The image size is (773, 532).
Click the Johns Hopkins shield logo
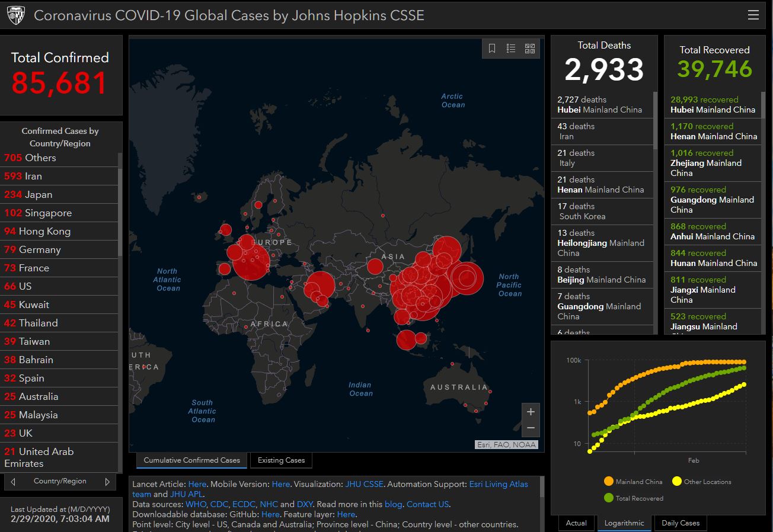click(x=16, y=15)
